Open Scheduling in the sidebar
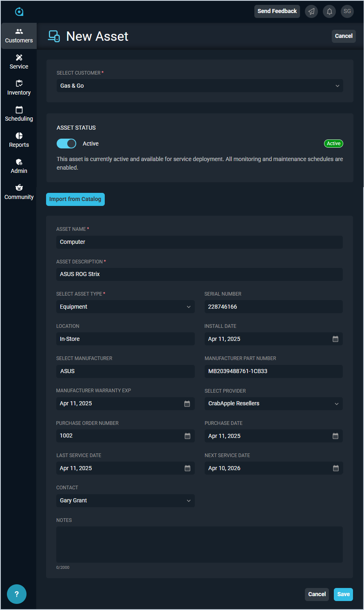This screenshot has width=364, height=610. (19, 114)
